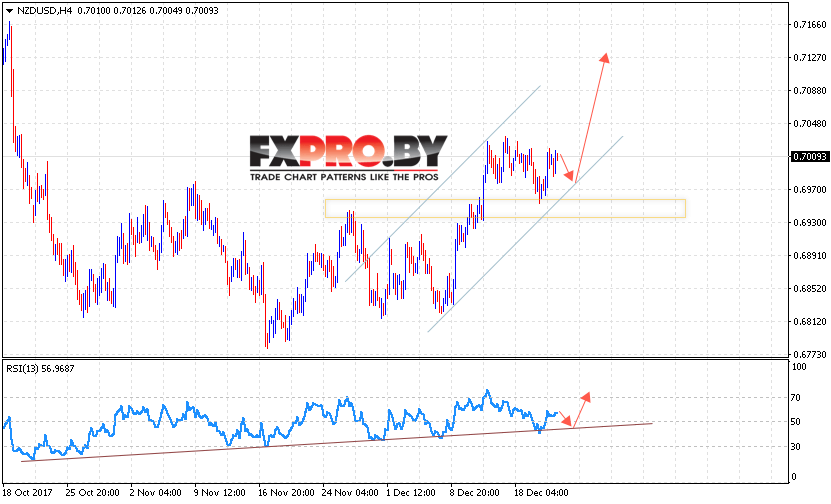Screen dimensions: 831x504
Task: Select the RSI scale value 50
Action: (796, 422)
